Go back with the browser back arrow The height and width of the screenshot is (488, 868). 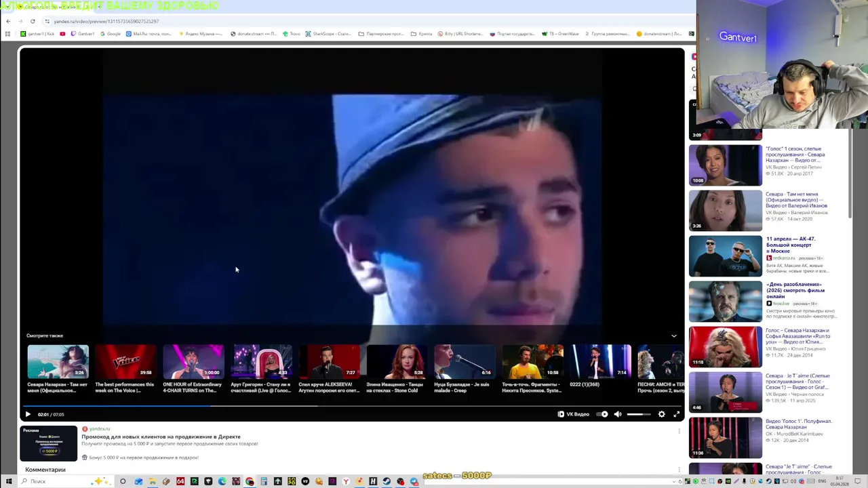(8, 21)
